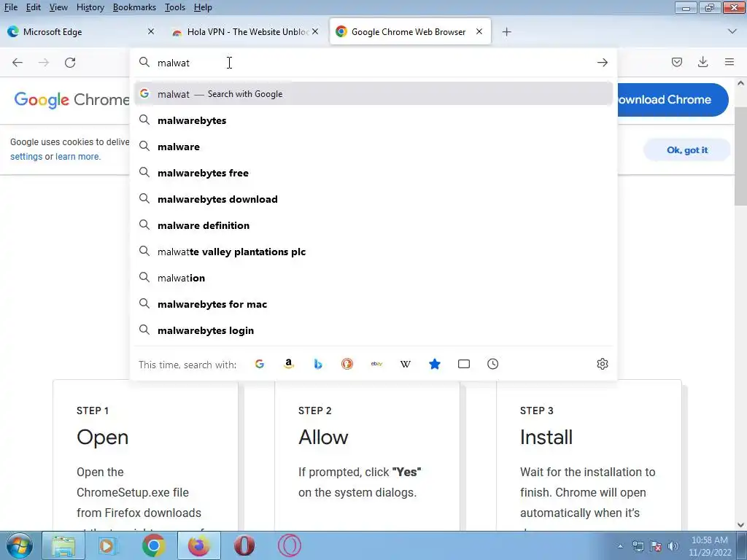Click the network tray icon

(638, 546)
